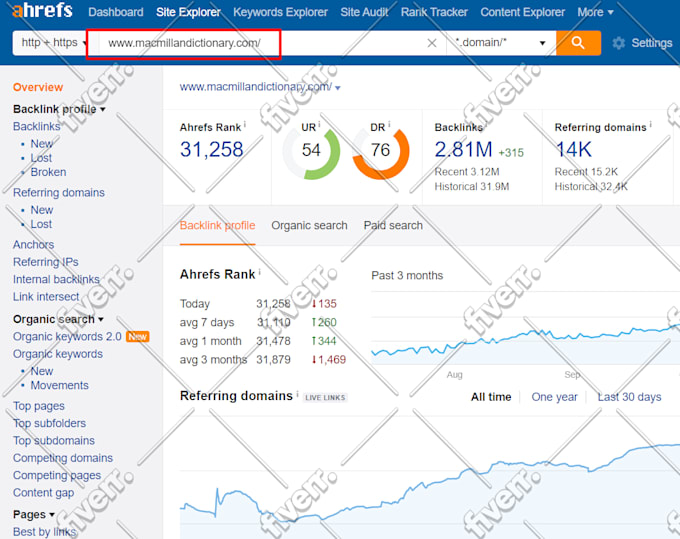Expand the macmillandictionary.com URL dropdown arrow

pos(338,88)
